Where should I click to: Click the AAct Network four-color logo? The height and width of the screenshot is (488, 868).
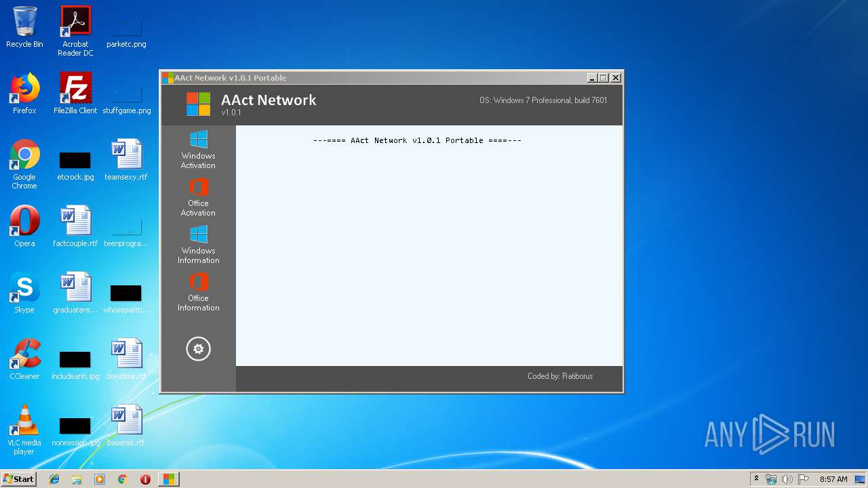[x=198, y=104]
